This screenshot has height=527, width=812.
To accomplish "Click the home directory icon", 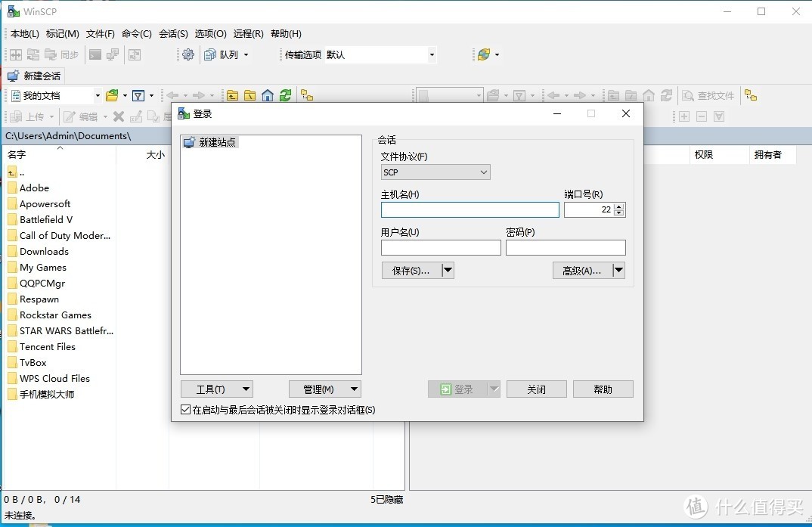I will [x=267, y=96].
